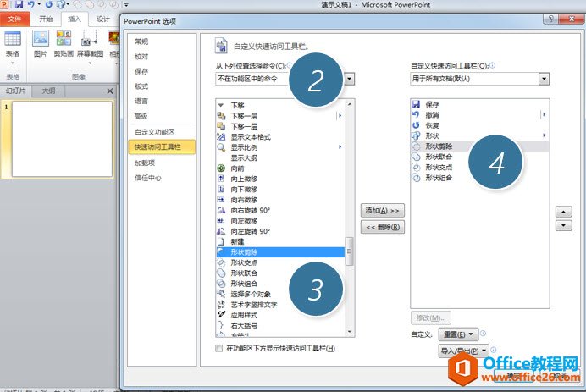Switch to 开始 ribbon tab

click(x=46, y=19)
